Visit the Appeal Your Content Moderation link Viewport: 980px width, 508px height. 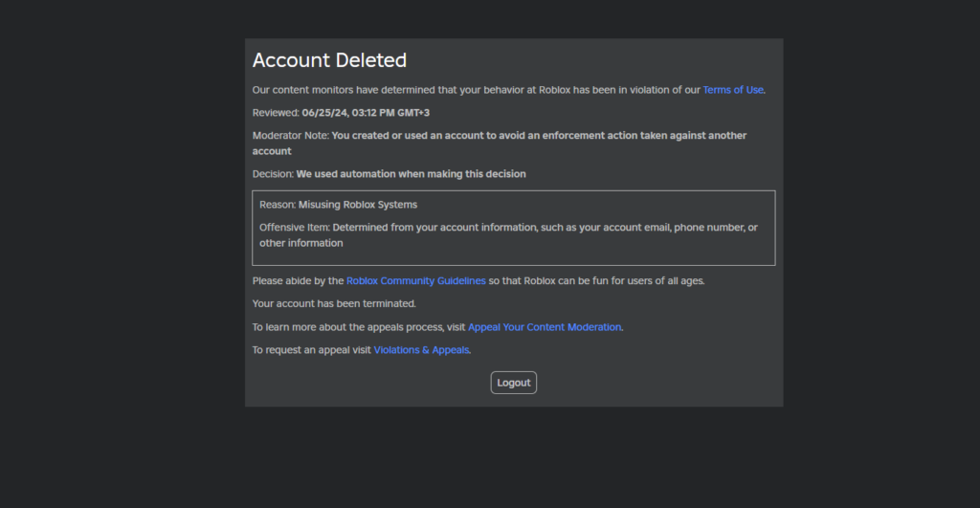click(545, 327)
